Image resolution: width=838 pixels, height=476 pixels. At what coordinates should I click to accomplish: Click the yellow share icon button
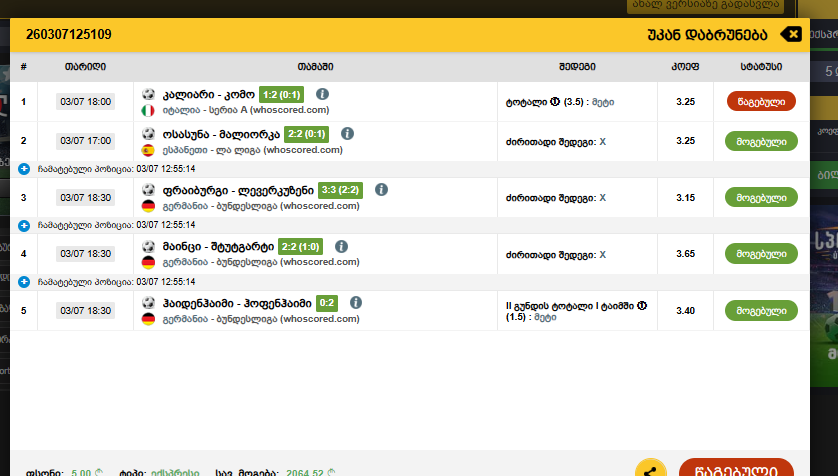(x=650, y=469)
